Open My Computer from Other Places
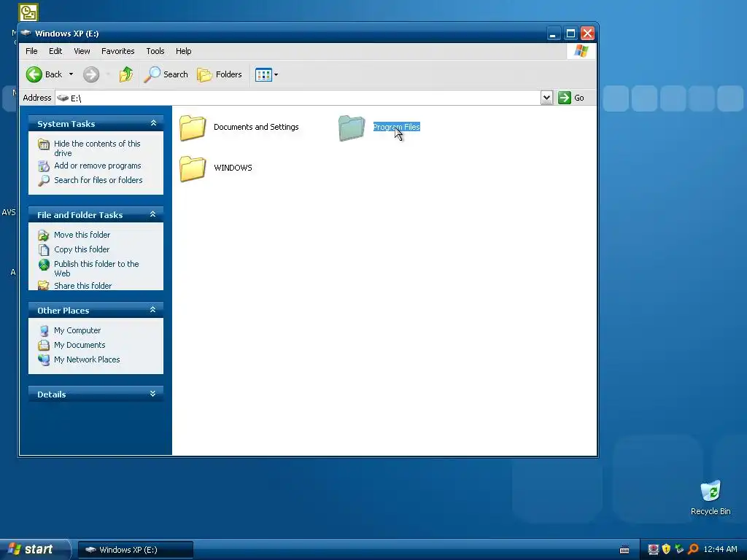747x560 pixels. click(x=77, y=330)
